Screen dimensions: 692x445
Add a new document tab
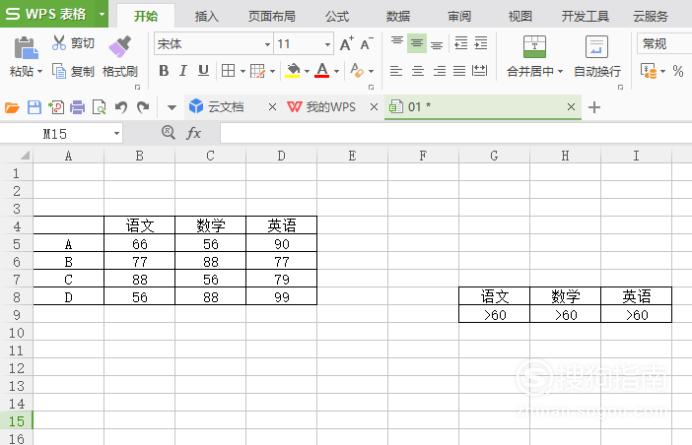[x=594, y=107]
